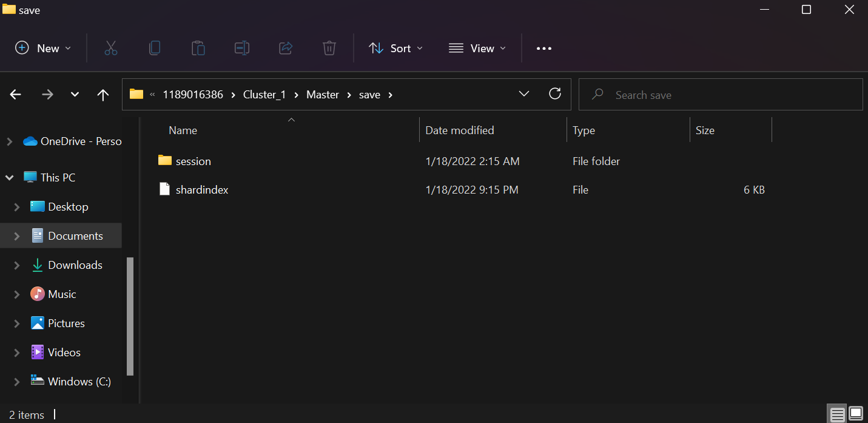Click the Delete trash icon
868x423 pixels.
click(329, 48)
